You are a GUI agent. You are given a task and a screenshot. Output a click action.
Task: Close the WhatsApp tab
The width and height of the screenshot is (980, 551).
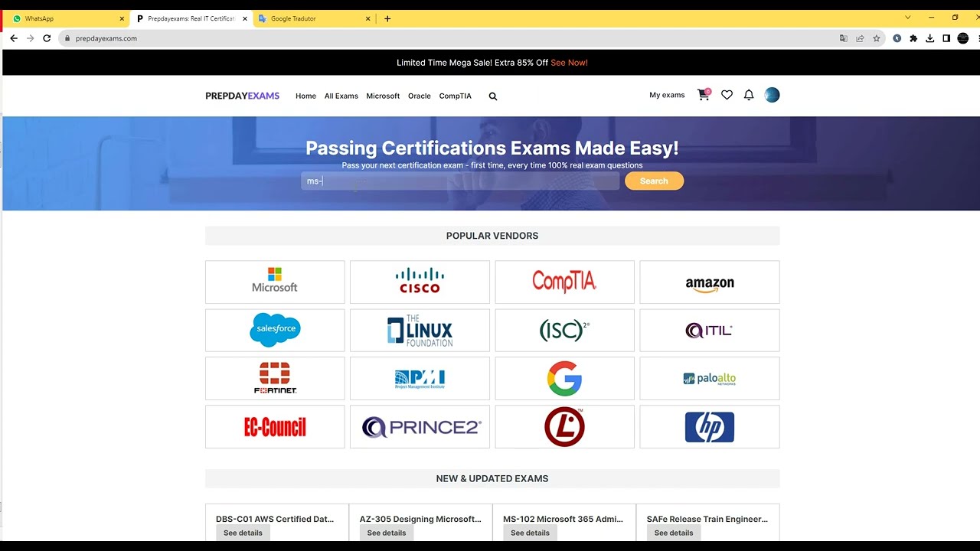click(x=122, y=18)
